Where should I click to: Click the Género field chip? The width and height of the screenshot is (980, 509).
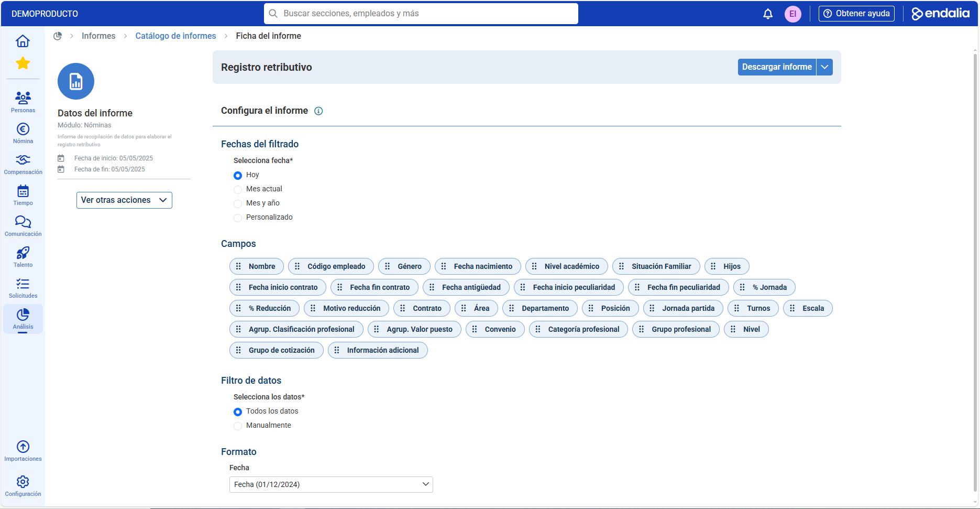404,266
